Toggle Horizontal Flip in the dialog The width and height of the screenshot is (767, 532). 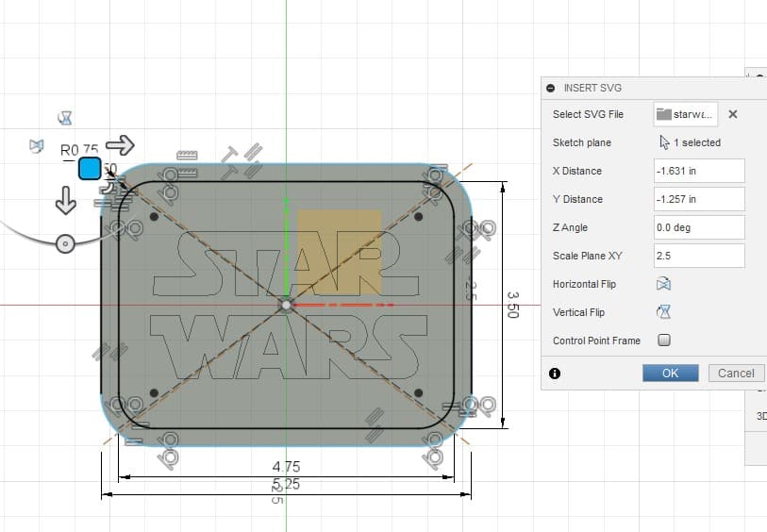point(664,284)
